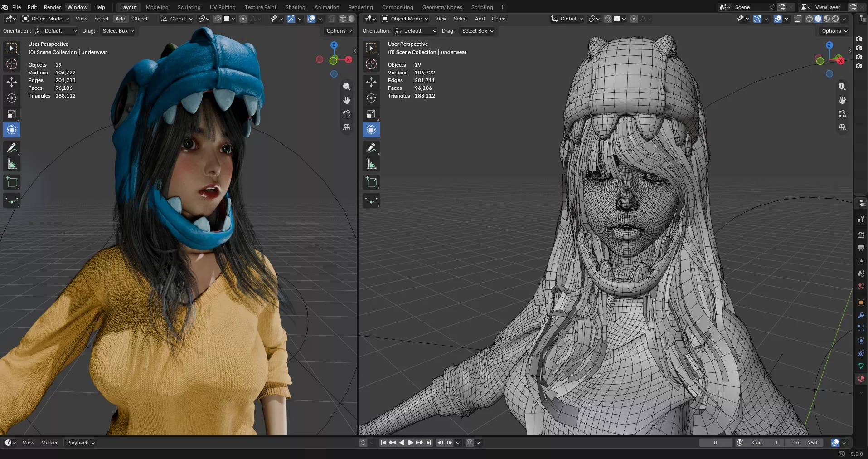
Task: Open the Material properties tab
Action: pyautogui.click(x=861, y=379)
